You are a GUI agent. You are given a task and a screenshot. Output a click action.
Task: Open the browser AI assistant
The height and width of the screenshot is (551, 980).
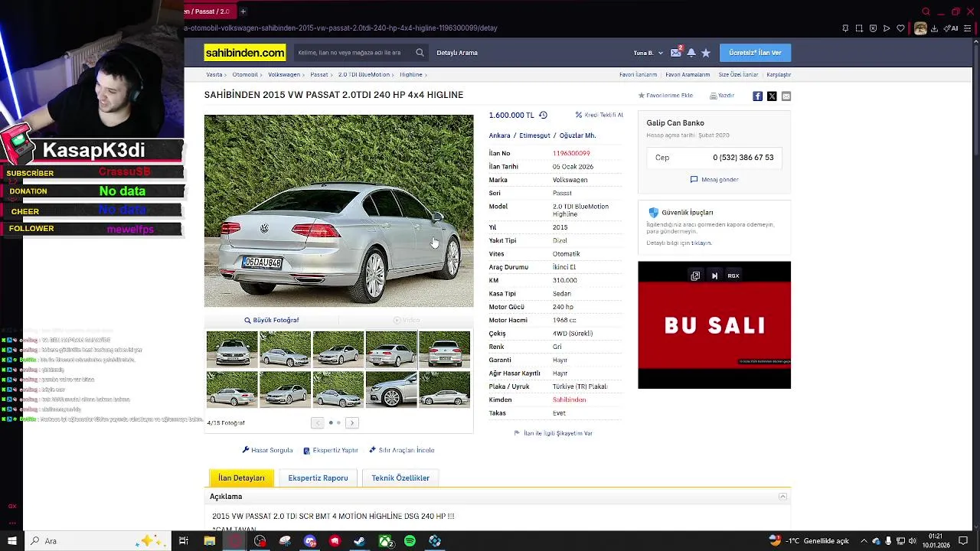click(x=952, y=28)
